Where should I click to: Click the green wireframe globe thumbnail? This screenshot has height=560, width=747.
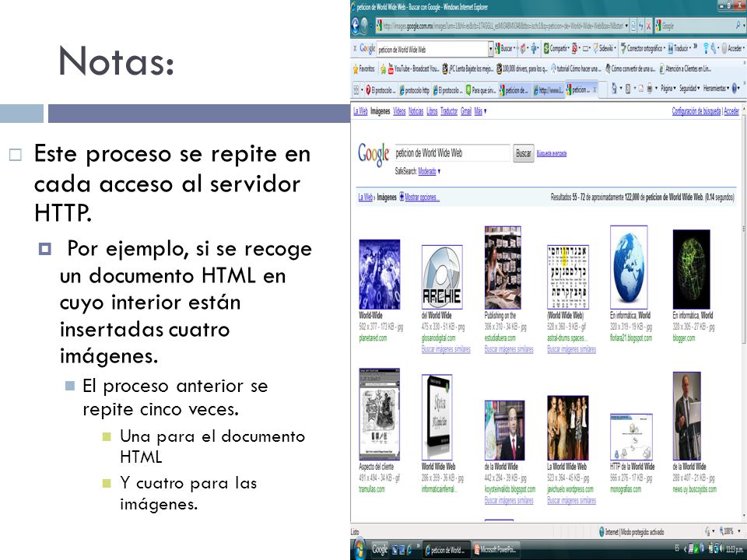(x=691, y=269)
